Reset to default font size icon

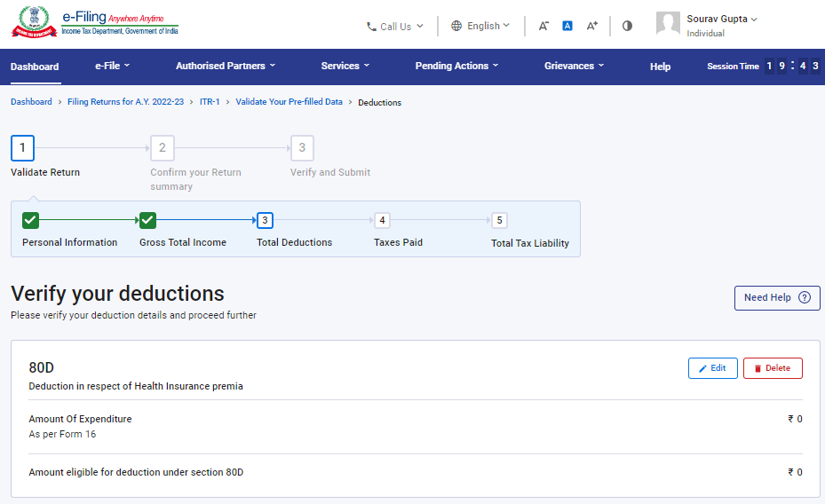[567, 26]
